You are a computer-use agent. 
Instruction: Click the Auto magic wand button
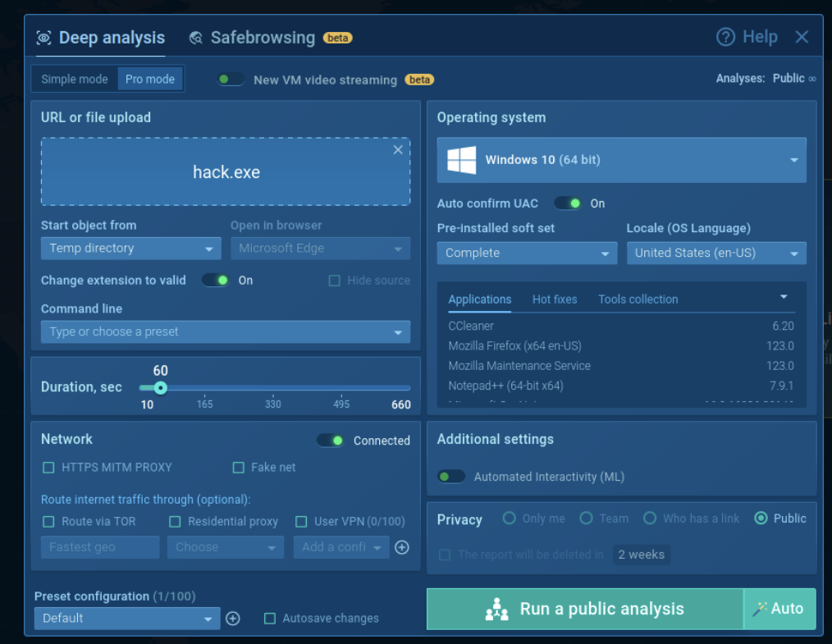[779, 609]
